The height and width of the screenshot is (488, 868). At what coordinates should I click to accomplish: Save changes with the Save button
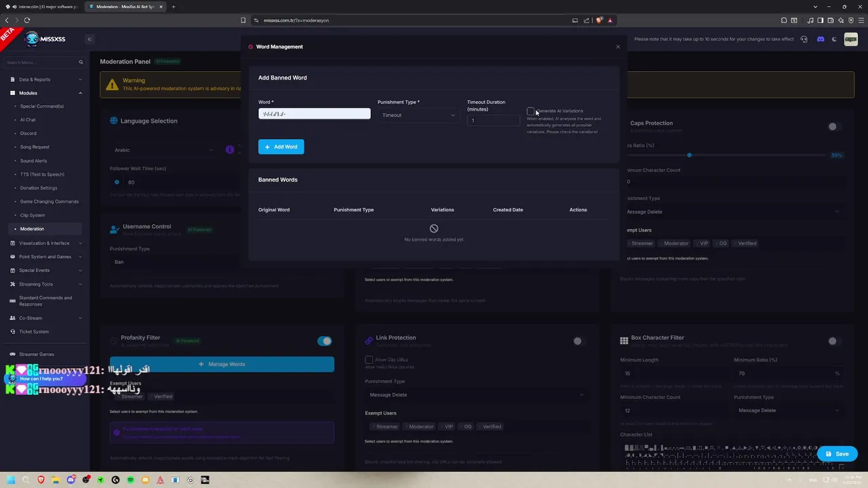pos(837,454)
